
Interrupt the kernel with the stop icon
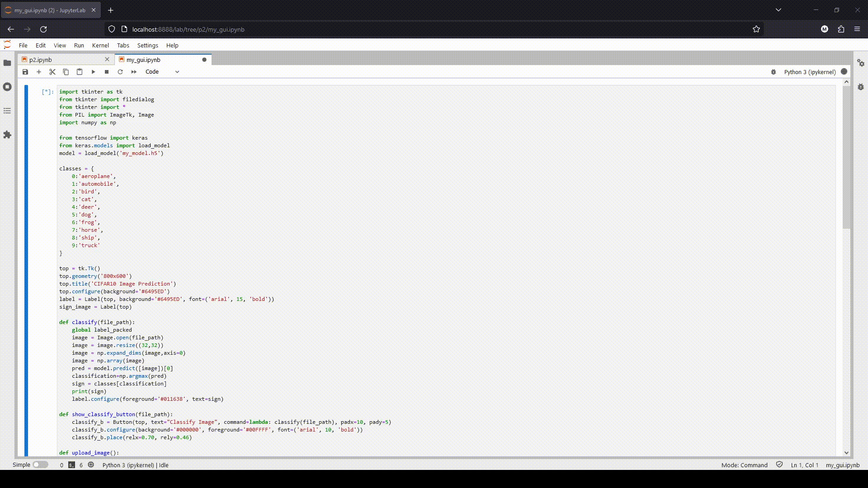click(107, 72)
